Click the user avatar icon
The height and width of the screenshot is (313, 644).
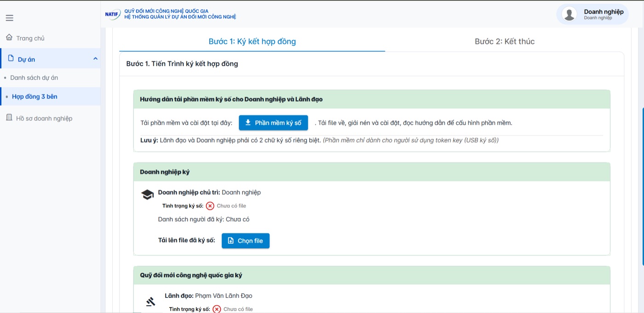[569, 14]
